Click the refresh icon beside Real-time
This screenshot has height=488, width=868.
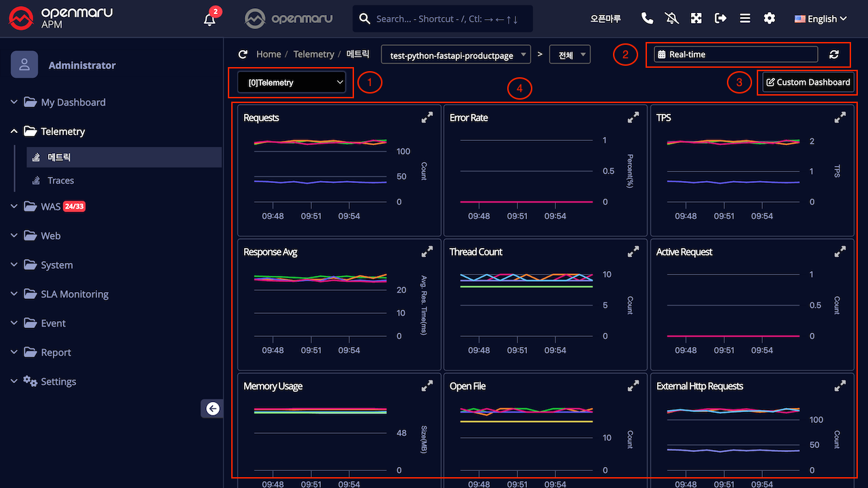pyautogui.click(x=834, y=55)
